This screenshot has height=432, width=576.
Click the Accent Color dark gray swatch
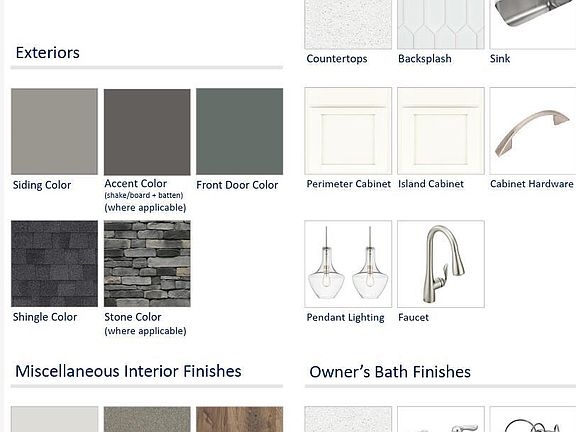(x=147, y=132)
